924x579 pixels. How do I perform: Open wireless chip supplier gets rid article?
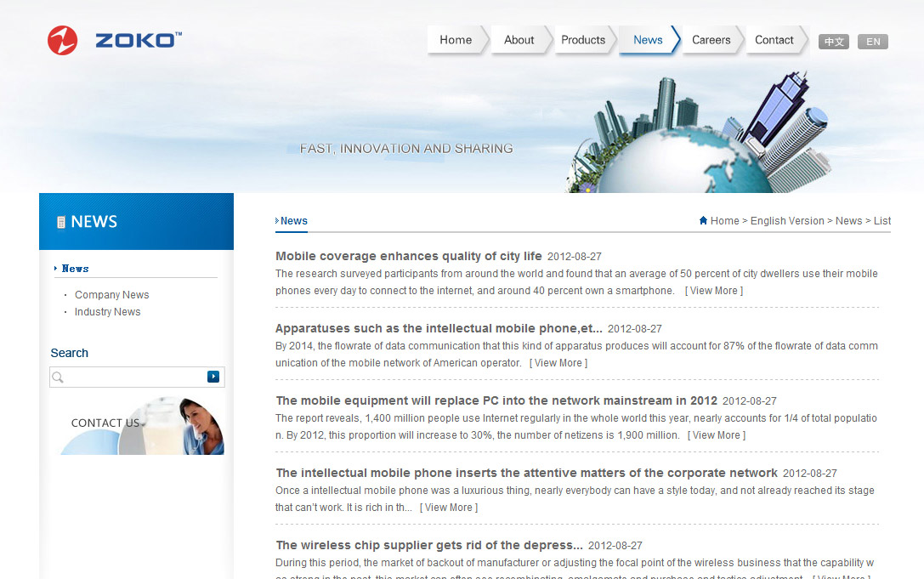[429, 545]
